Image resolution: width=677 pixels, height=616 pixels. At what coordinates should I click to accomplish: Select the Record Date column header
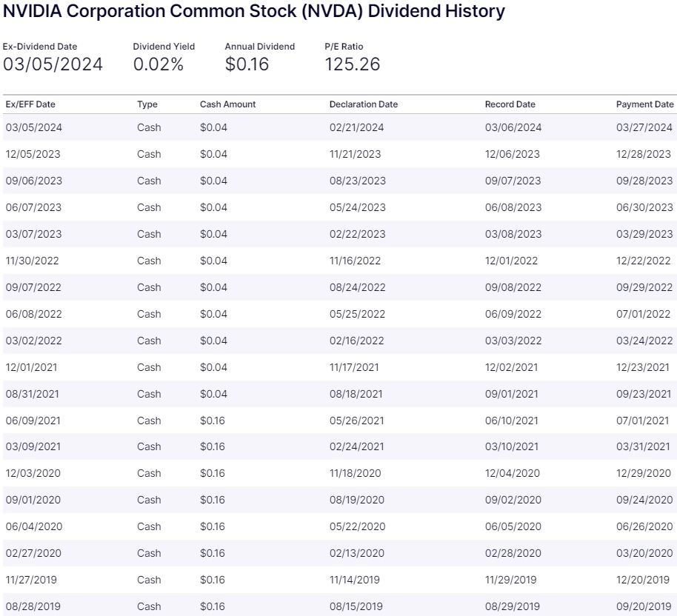[x=510, y=104]
